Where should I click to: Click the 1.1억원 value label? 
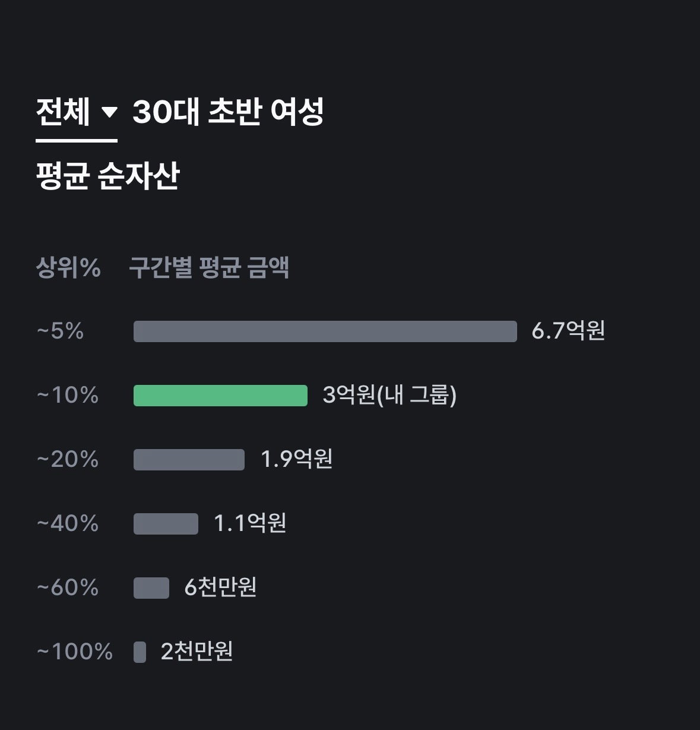(x=250, y=523)
